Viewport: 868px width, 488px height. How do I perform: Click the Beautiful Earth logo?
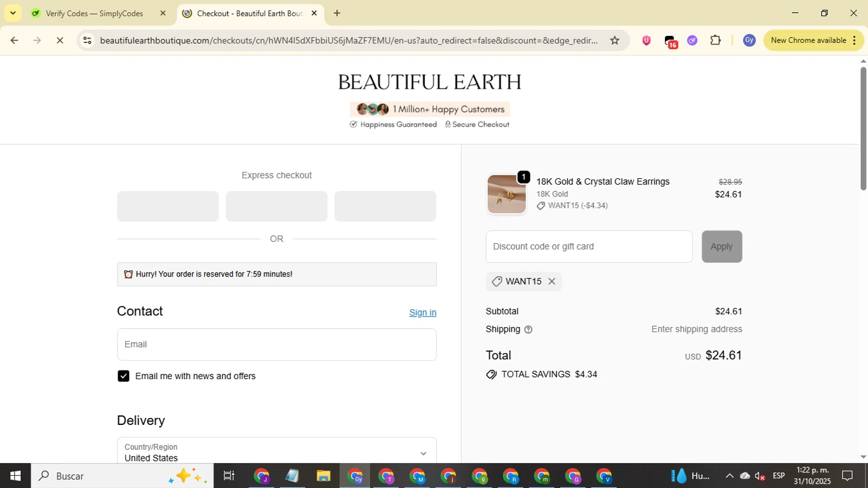tap(429, 82)
